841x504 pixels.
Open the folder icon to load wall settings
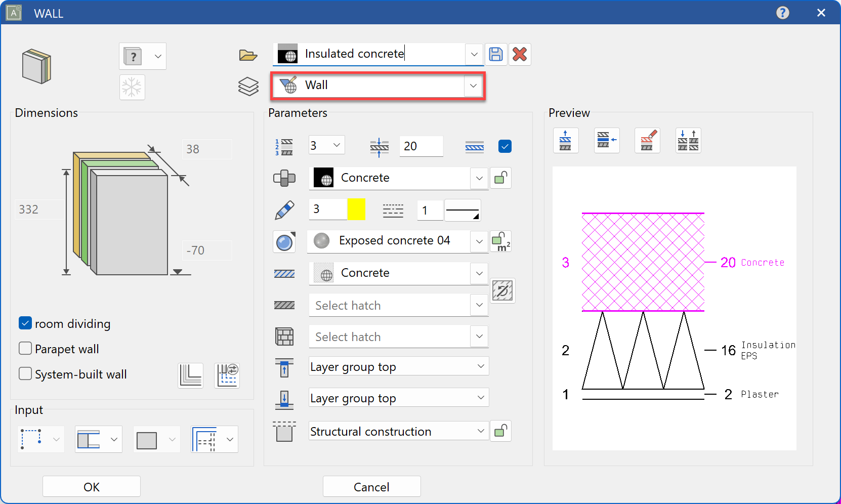248,56
